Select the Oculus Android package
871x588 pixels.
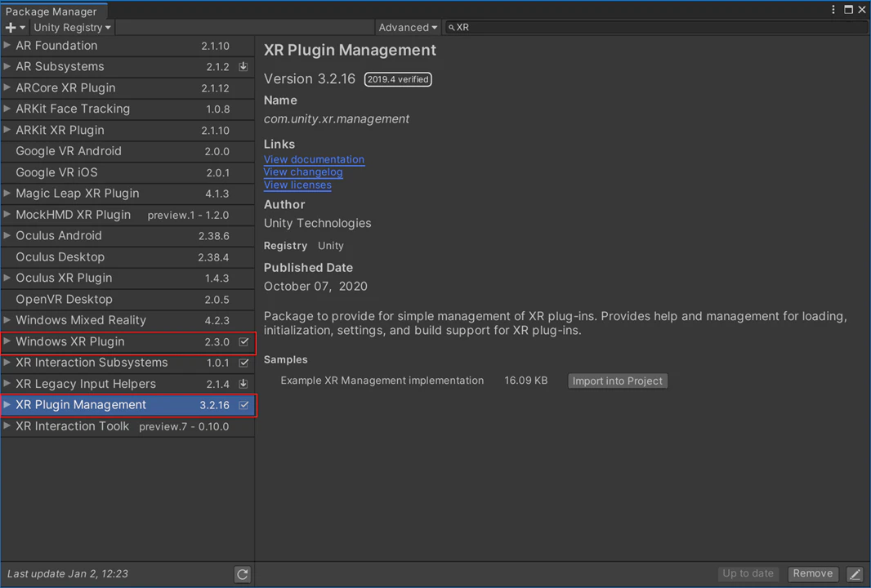127,236
